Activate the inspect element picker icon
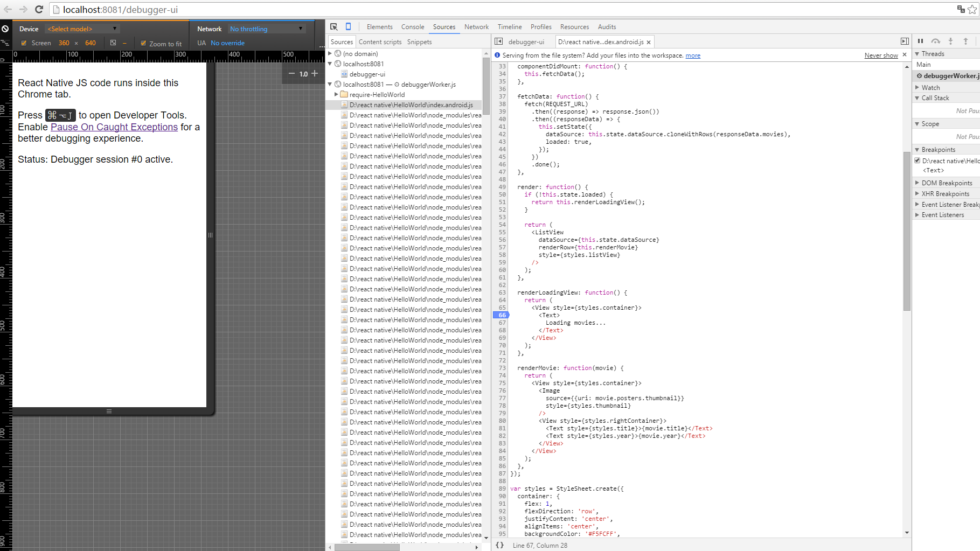 pyautogui.click(x=334, y=26)
